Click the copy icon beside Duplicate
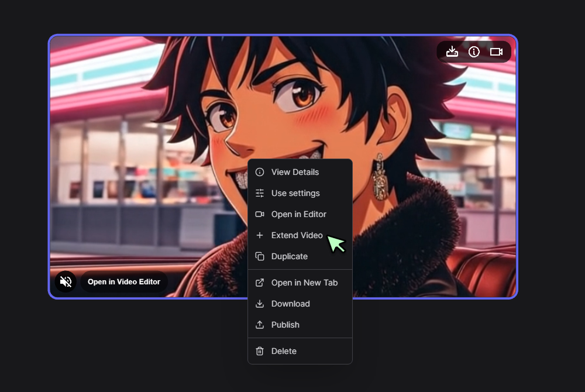 click(x=259, y=256)
